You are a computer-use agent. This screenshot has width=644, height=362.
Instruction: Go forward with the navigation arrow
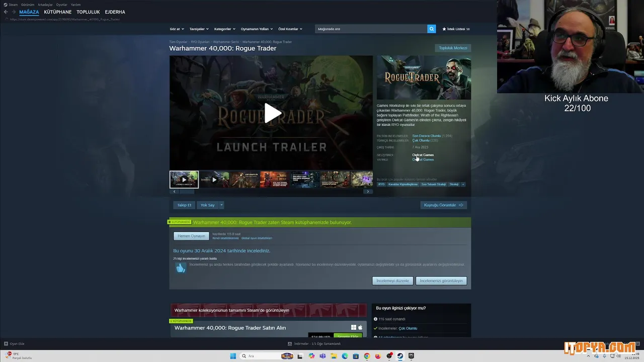(14, 12)
